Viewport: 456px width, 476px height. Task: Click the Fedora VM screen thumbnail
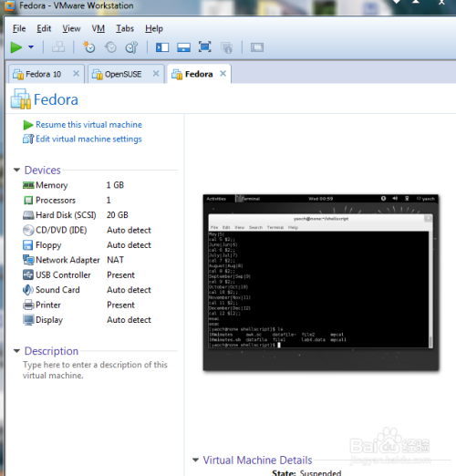321,283
